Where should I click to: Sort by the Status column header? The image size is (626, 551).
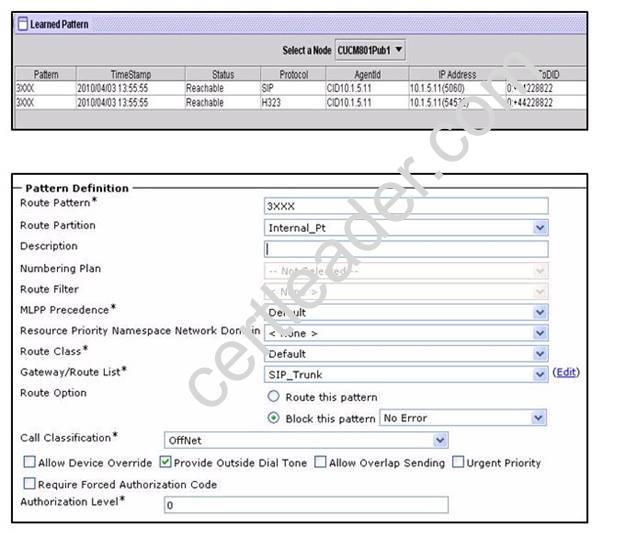click(x=223, y=74)
